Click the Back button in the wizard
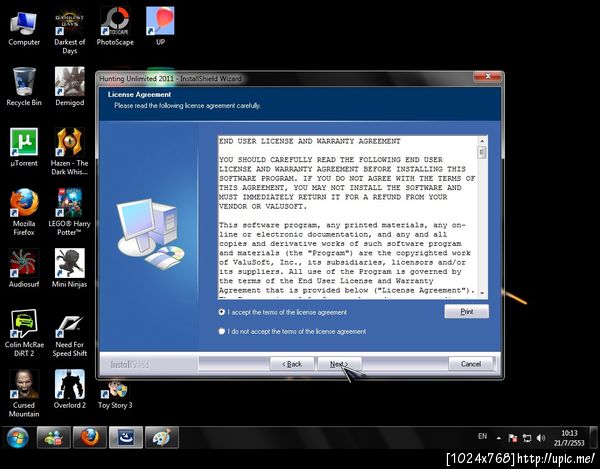 tap(292, 364)
